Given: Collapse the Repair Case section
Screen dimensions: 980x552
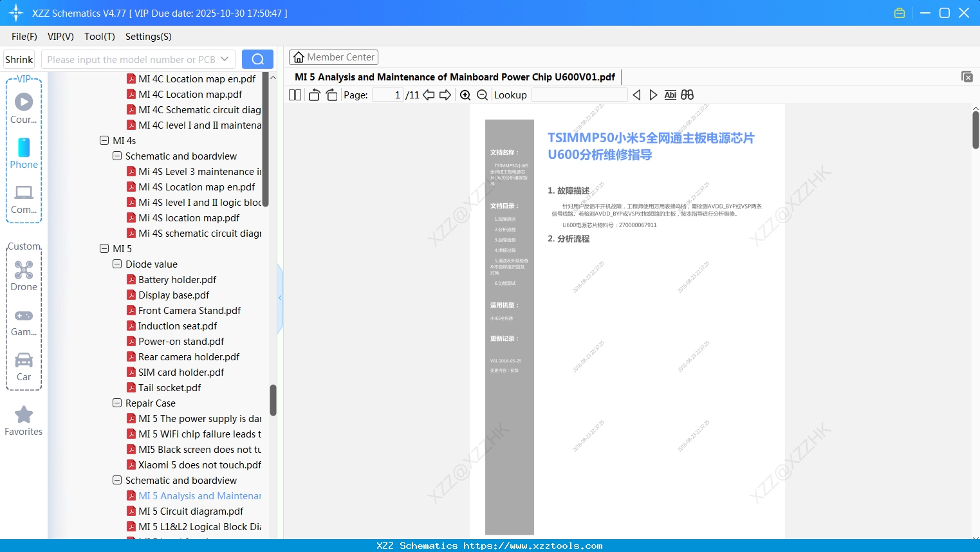Looking at the screenshot, I should tap(117, 403).
